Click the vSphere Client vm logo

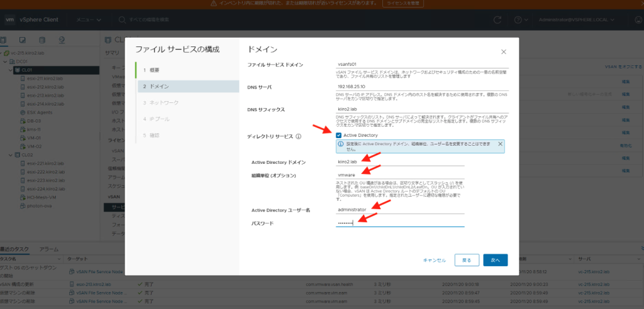pos(10,19)
